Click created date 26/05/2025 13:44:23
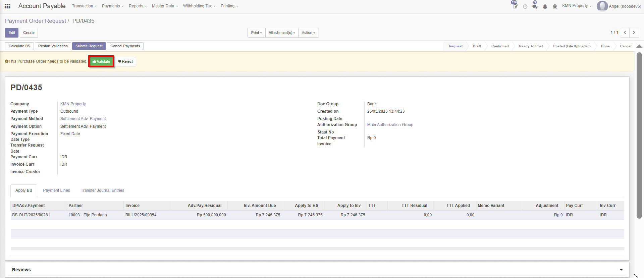 (x=386, y=111)
